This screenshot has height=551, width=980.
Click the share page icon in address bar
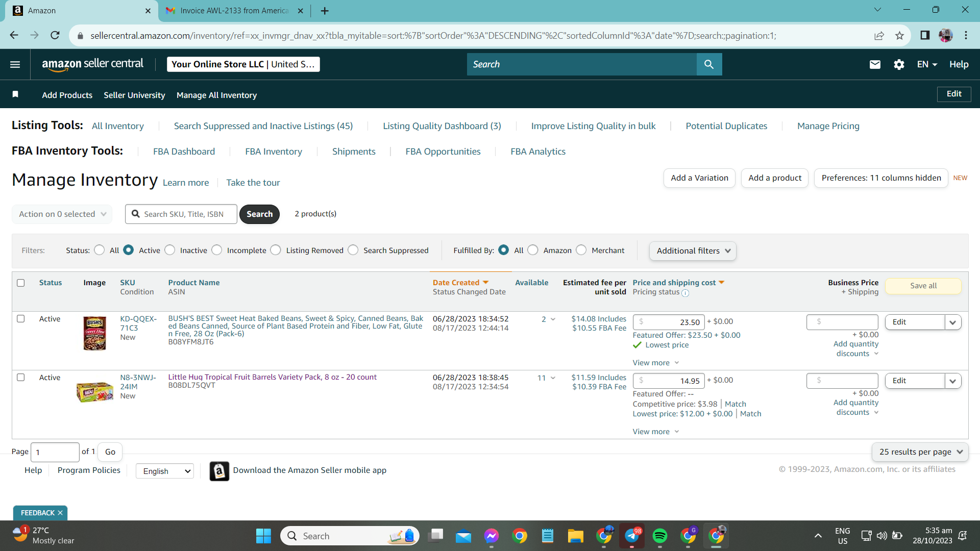(879, 35)
